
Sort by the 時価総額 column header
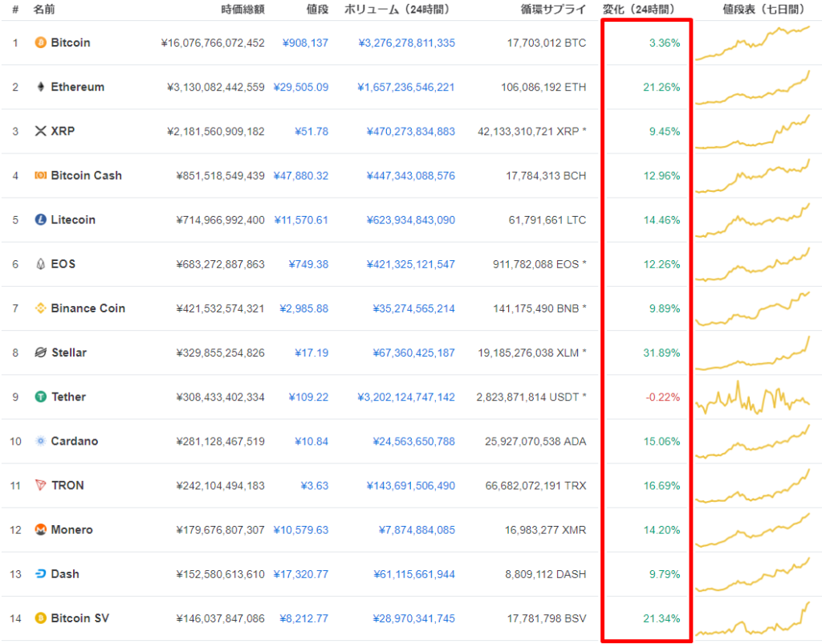coord(242,10)
